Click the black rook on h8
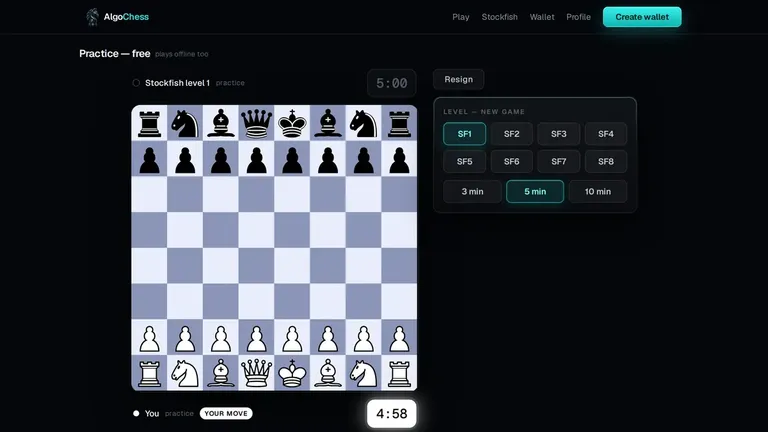The width and height of the screenshot is (768, 432). [x=399, y=123]
